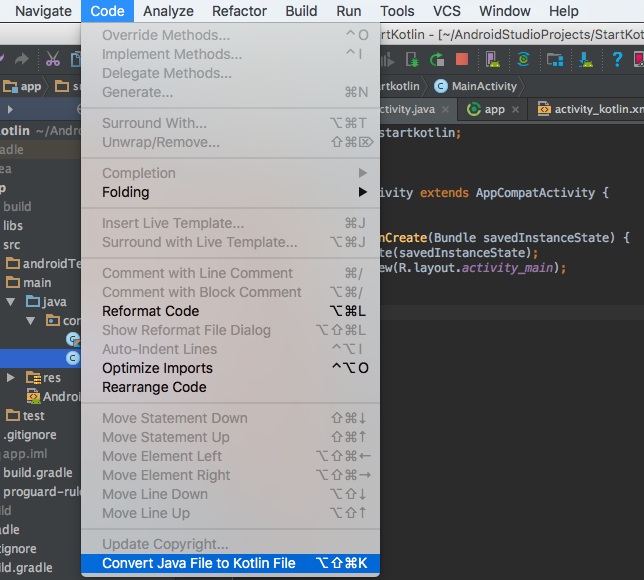Viewport: 644px width, 580px height.
Task: Open the SDK Manager download icon
Action: click(586, 60)
